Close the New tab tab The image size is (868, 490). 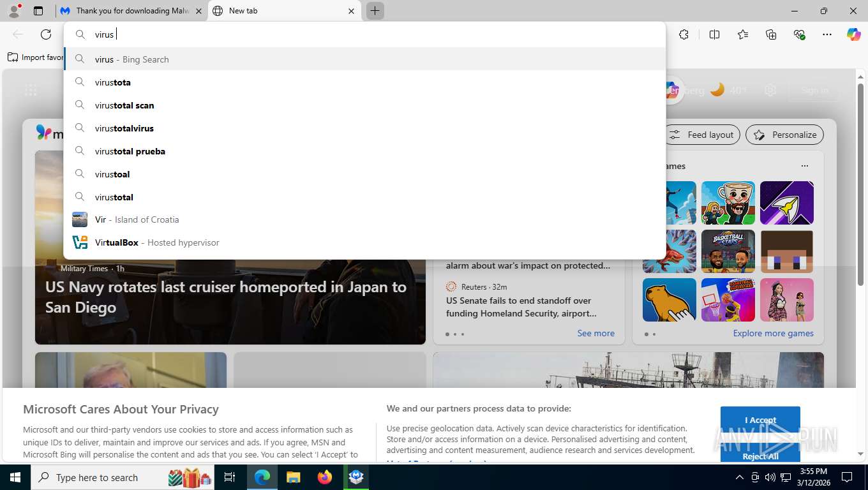[x=351, y=11]
